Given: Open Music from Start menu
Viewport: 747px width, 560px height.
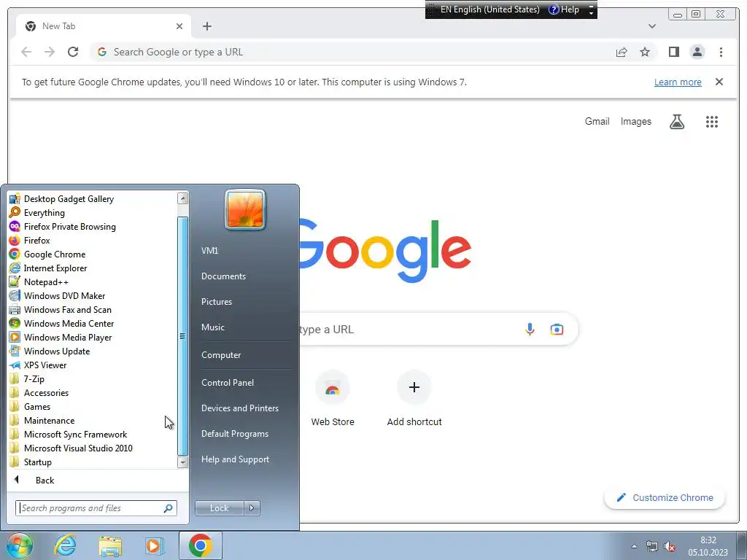Looking at the screenshot, I should (x=212, y=327).
